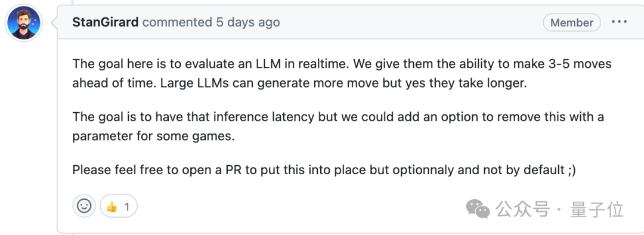Click the word 'commented' in comment header
This screenshot has width=644, height=235.
(x=177, y=22)
